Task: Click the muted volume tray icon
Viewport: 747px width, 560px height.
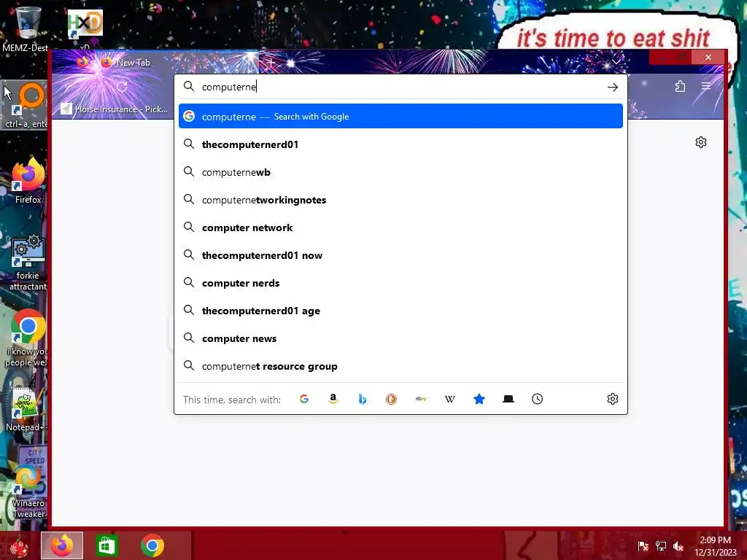Action: [678, 546]
